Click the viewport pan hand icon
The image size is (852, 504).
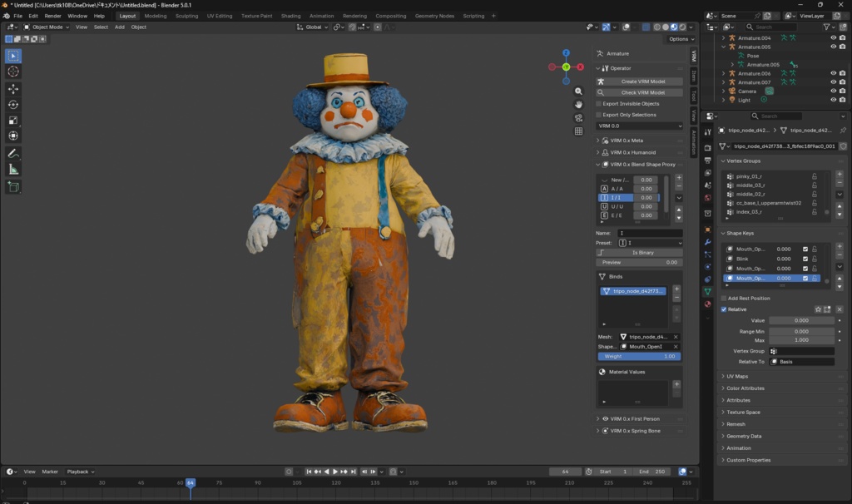pos(579,104)
